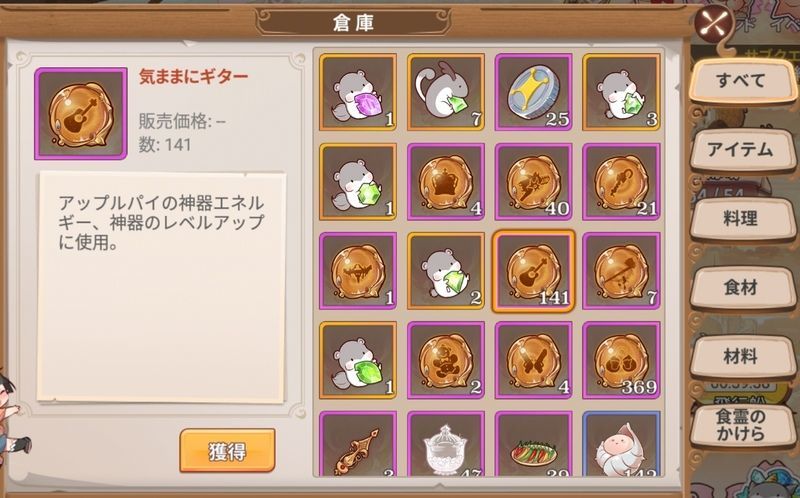Select the white dumpling spirit item

point(621,444)
